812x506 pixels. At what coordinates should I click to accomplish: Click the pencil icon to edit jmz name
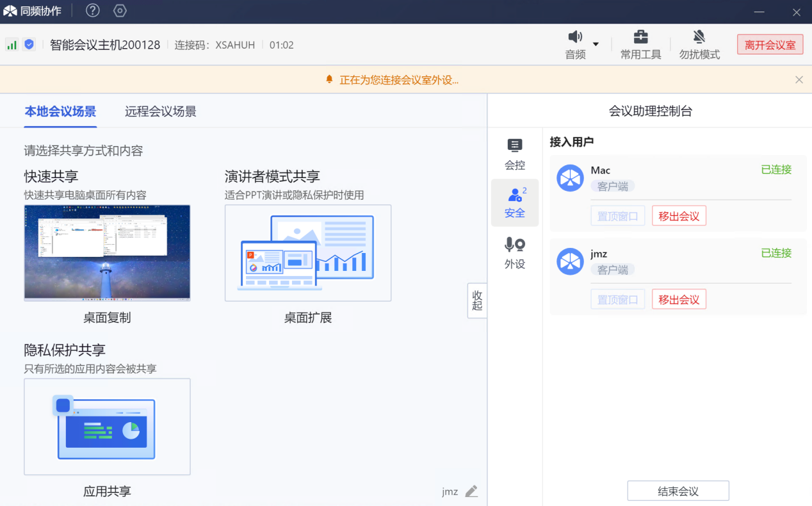[x=471, y=491]
